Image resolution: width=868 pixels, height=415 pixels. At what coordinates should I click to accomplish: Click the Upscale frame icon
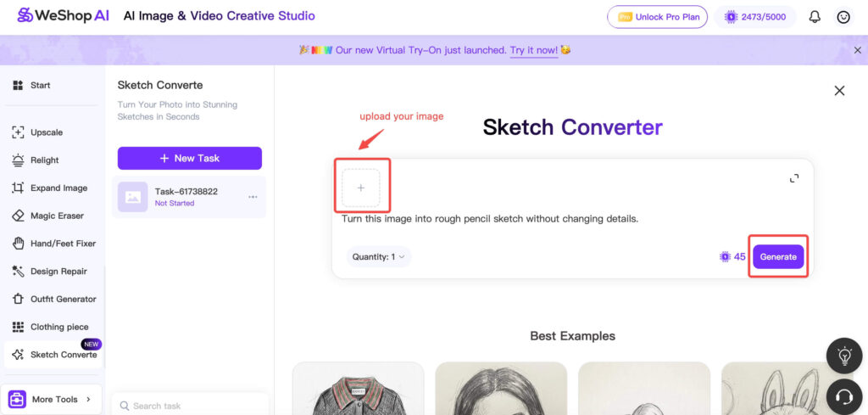coord(18,132)
